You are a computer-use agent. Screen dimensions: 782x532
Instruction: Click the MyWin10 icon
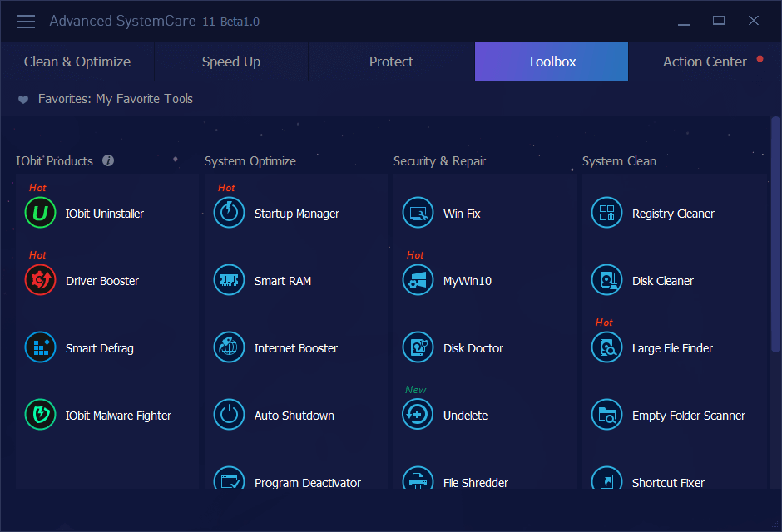(418, 280)
